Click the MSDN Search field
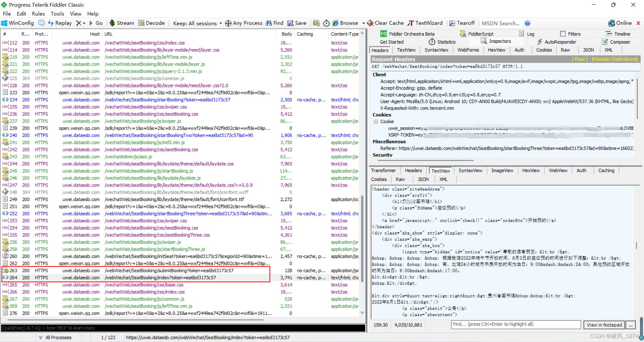This screenshot has height=342, width=644. 500,23
